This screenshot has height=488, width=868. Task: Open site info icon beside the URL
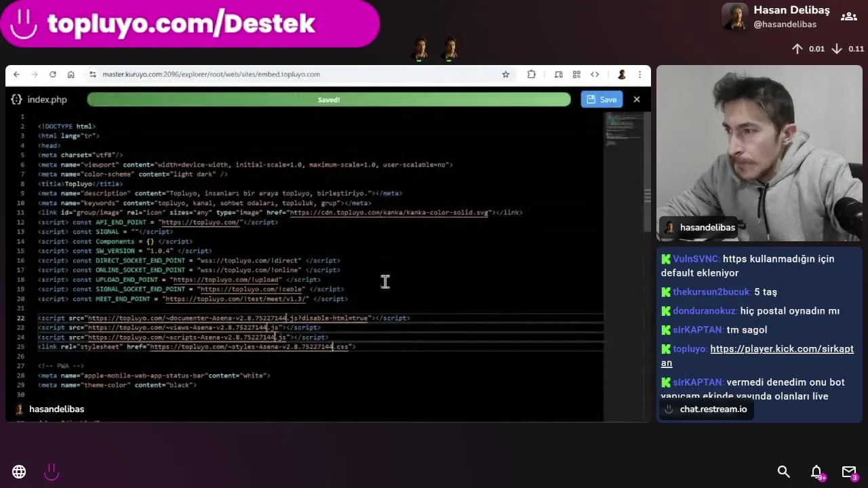pyautogui.click(x=92, y=75)
